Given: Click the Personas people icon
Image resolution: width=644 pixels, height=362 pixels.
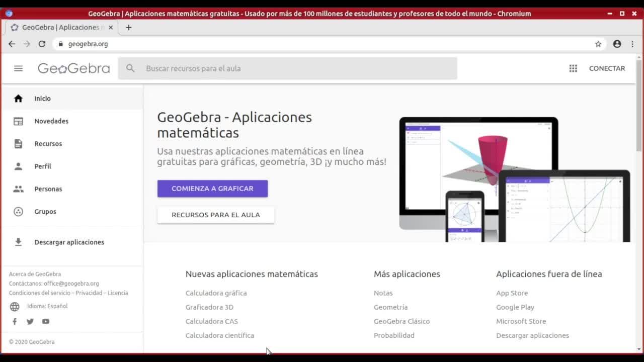Looking at the screenshot, I should pyautogui.click(x=19, y=189).
